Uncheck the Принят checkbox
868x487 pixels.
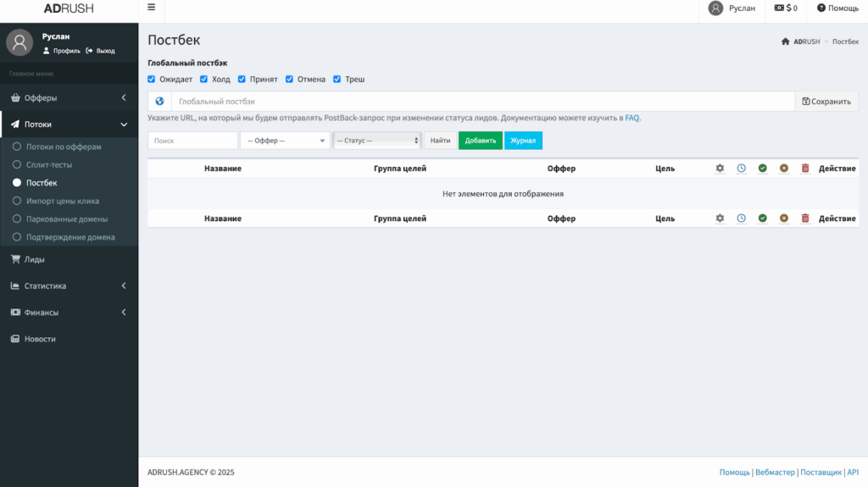pos(242,79)
